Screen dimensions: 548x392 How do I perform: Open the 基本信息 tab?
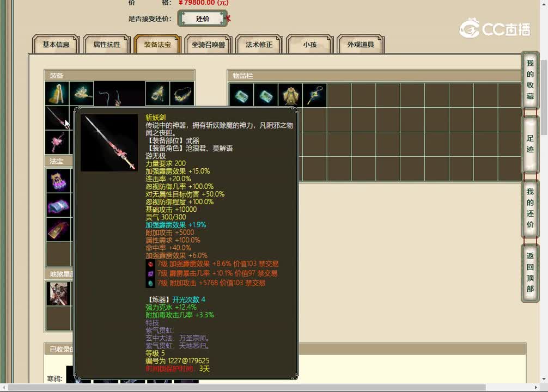[56, 44]
